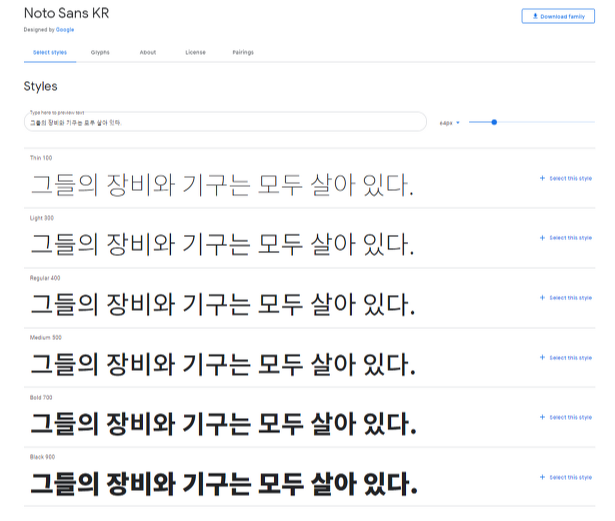Viewport: 615px width, 521px height.
Task: Select this style for Regular 400
Action: [x=566, y=298]
